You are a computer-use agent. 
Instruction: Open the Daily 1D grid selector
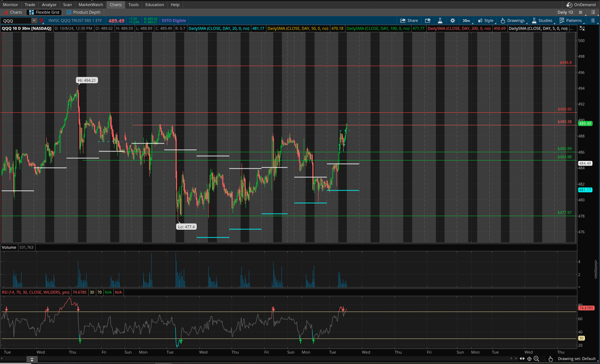tap(565, 12)
